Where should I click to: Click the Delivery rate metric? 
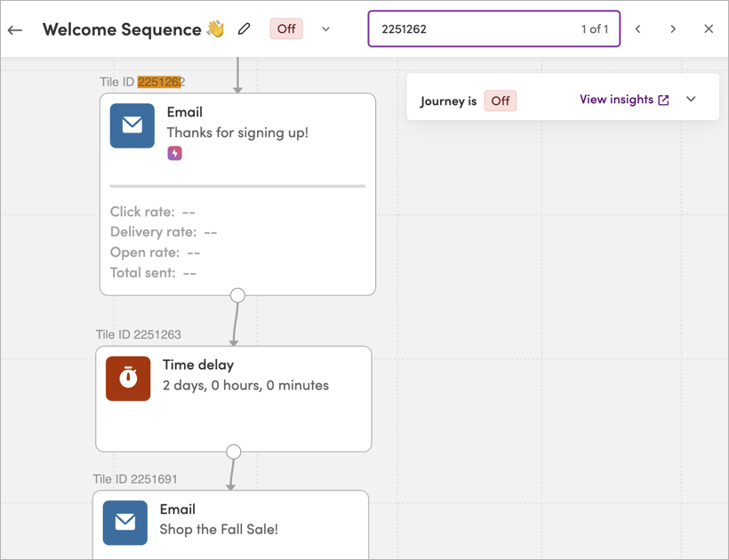[x=164, y=232]
